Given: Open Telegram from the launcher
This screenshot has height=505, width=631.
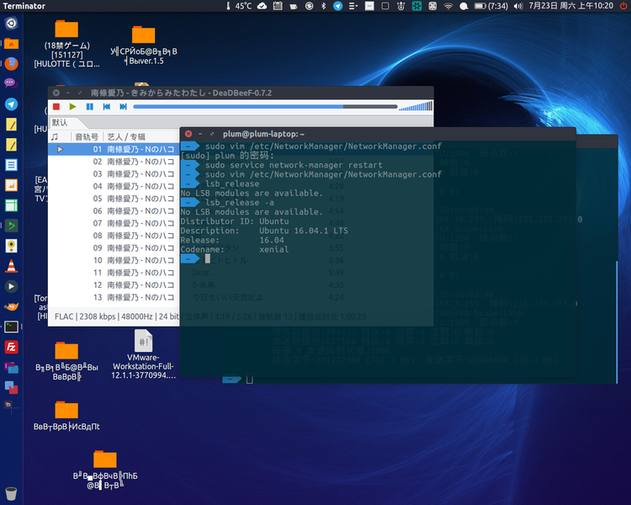Looking at the screenshot, I should [11, 104].
